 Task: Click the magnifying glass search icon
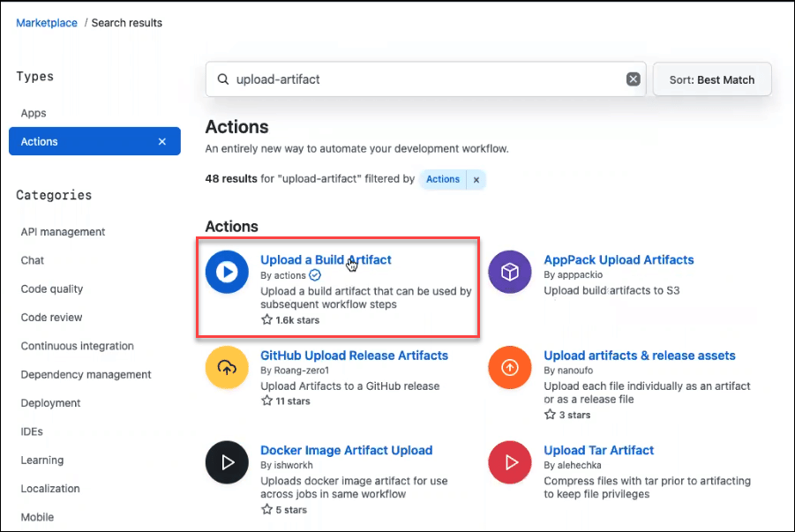pos(222,79)
